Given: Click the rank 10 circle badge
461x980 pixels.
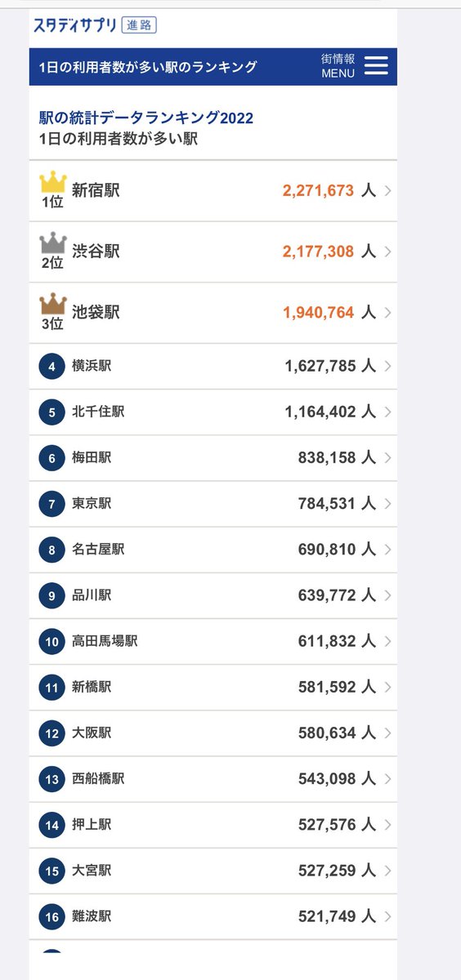Looking at the screenshot, I should point(51,642).
